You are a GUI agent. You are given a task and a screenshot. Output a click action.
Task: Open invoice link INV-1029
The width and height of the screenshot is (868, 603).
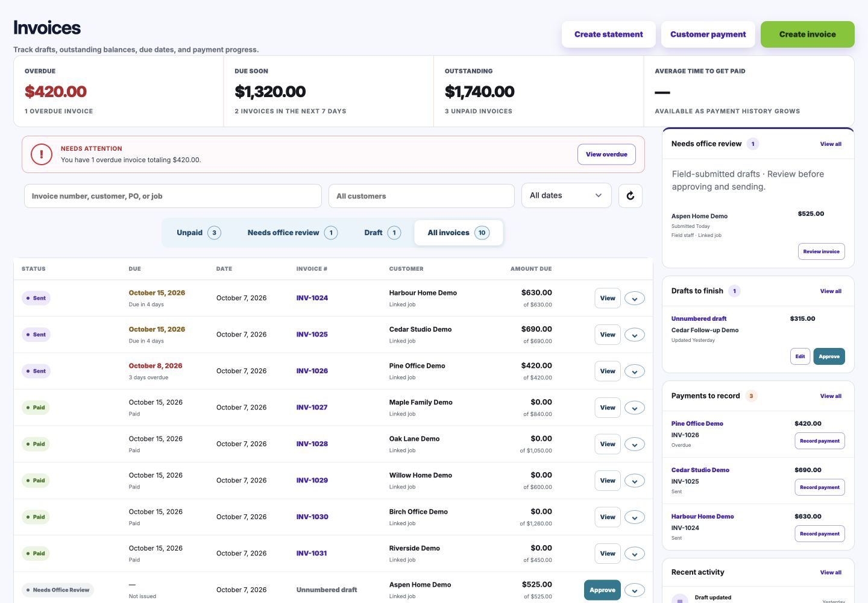tap(312, 481)
